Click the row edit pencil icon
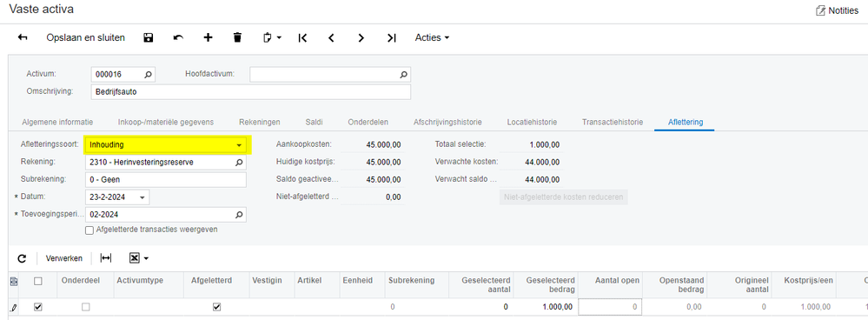This screenshot has height=320, width=868. click(14, 307)
